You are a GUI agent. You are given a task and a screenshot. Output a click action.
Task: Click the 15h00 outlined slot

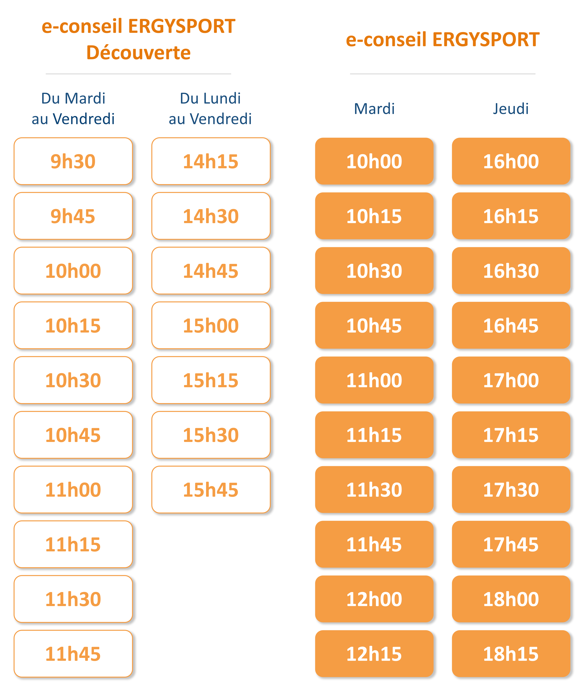(x=211, y=325)
